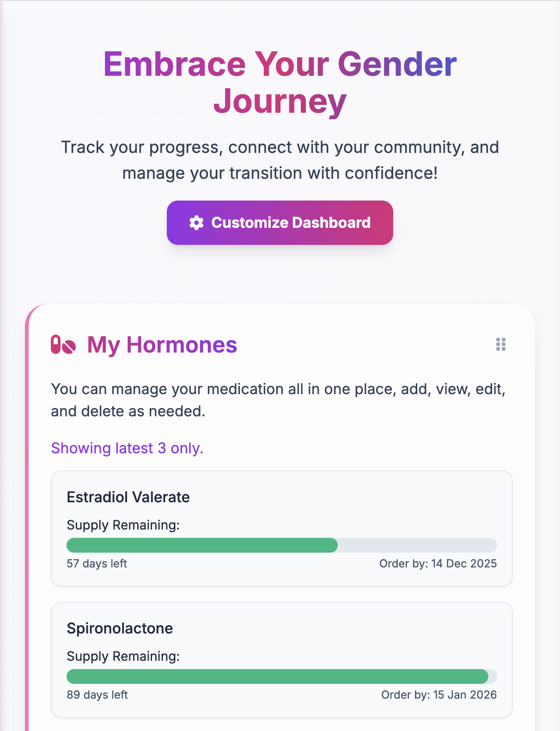The height and width of the screenshot is (731, 560).
Task: Click the My Hormones widget drag-handle grid
Action: click(501, 345)
